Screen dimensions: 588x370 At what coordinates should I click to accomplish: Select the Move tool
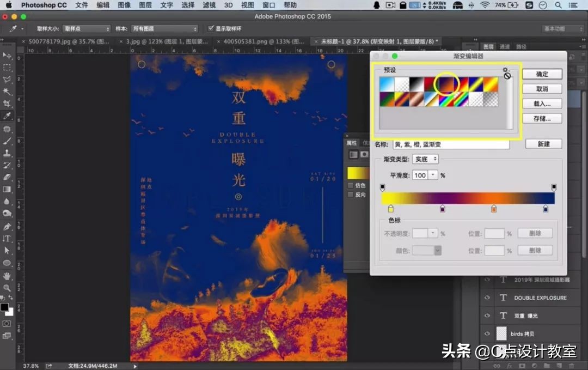(8, 56)
